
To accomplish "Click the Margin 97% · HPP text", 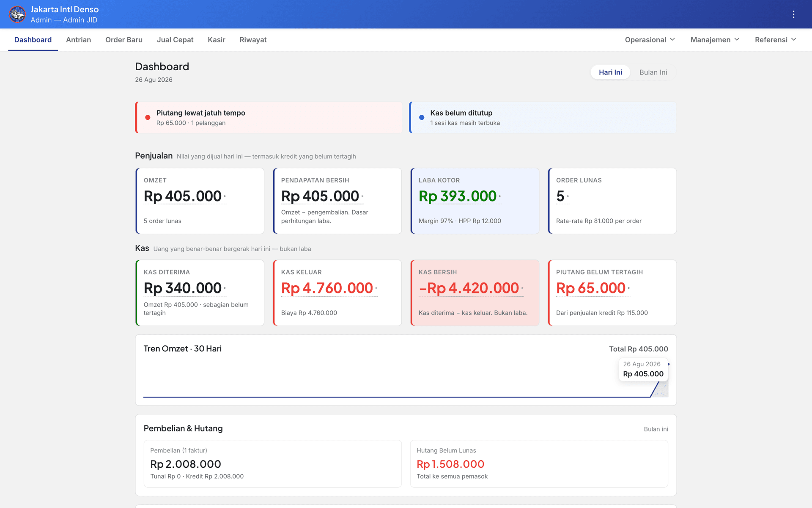I will (460, 221).
